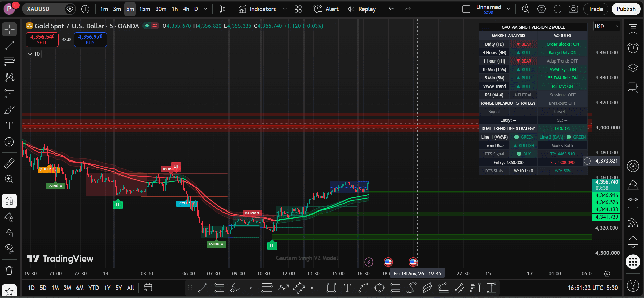Click the blue BUY 4,356.970 button
This screenshot has height=298, width=644.
[x=90, y=40]
